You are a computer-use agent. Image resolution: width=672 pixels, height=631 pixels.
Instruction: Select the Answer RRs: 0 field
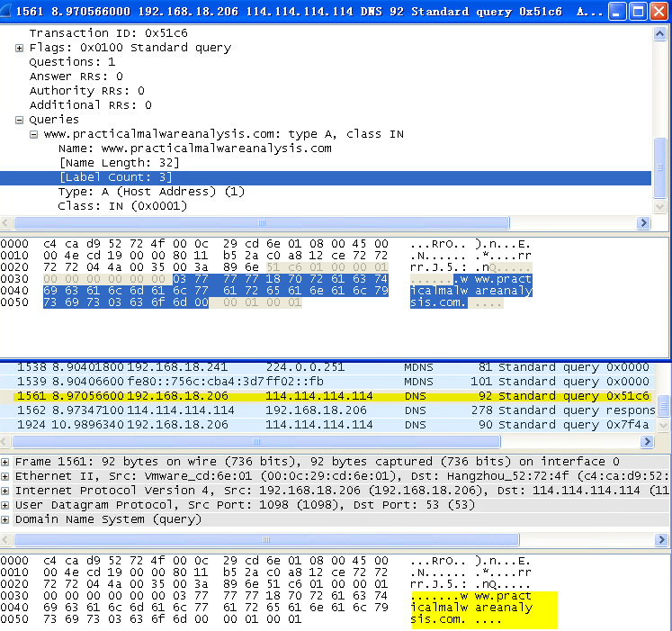(x=76, y=77)
